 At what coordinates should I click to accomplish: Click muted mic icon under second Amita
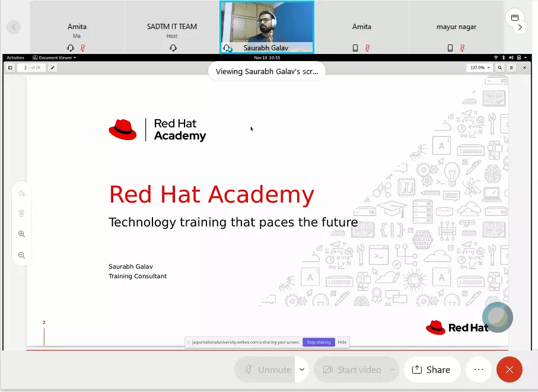click(368, 48)
